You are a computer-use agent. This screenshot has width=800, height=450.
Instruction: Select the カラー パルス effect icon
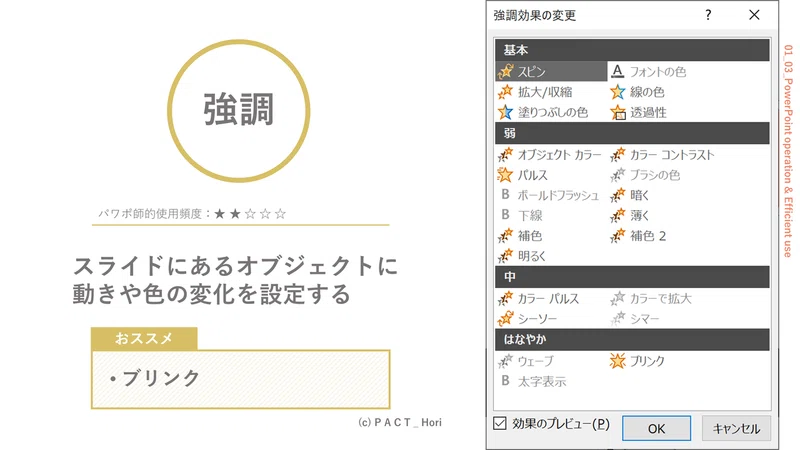505,298
